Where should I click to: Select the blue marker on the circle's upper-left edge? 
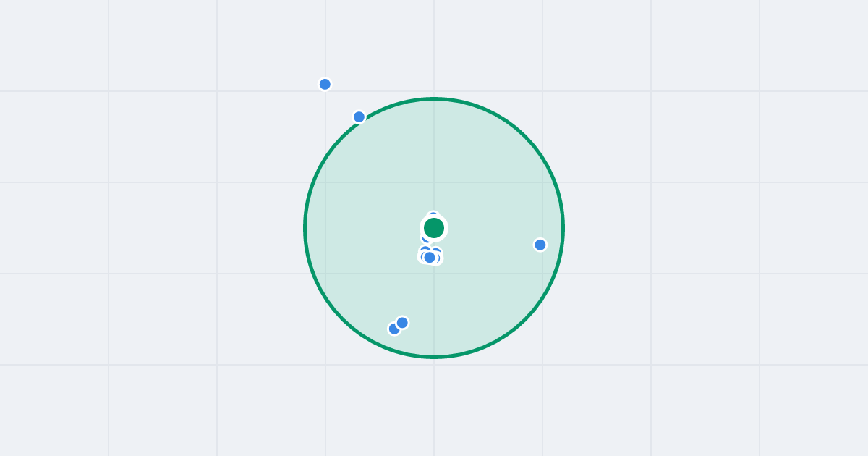tap(359, 117)
